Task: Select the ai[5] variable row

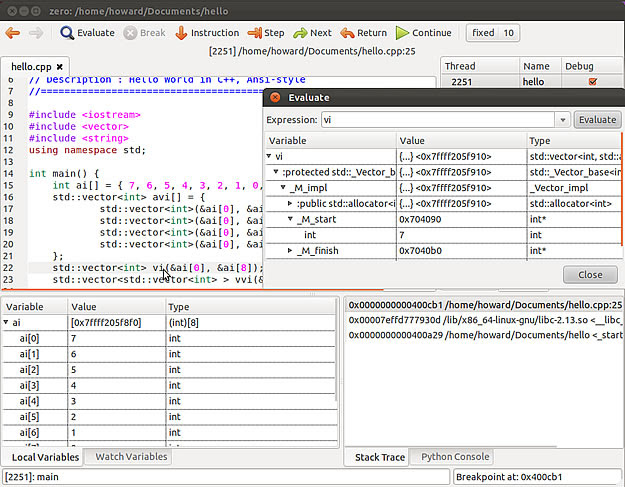Action: pos(169,417)
